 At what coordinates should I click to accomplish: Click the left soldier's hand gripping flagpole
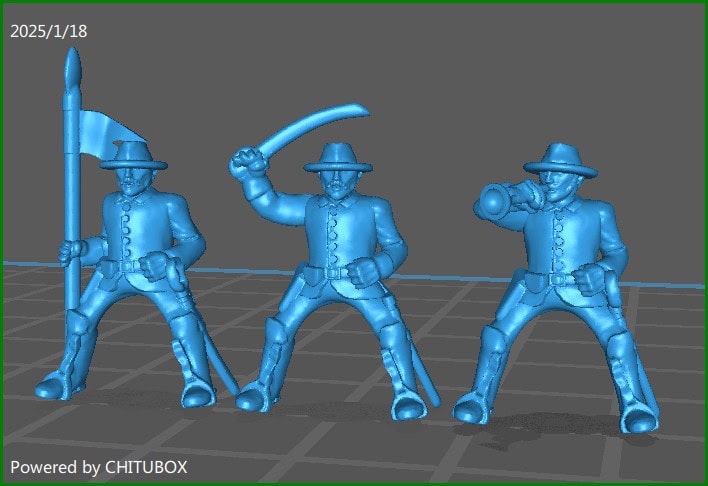click(x=68, y=250)
